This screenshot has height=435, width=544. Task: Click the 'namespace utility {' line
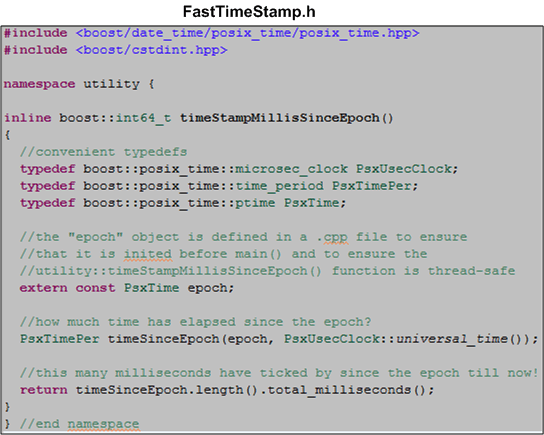click(x=79, y=84)
